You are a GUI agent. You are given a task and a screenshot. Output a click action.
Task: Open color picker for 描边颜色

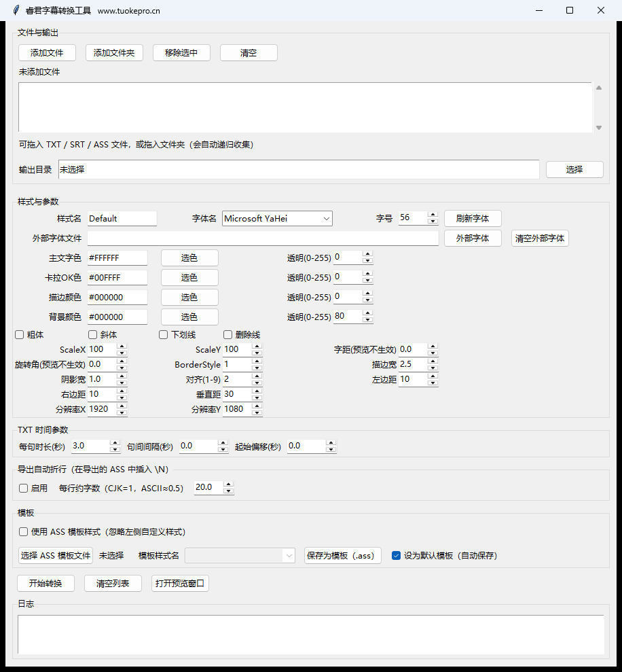tap(189, 297)
